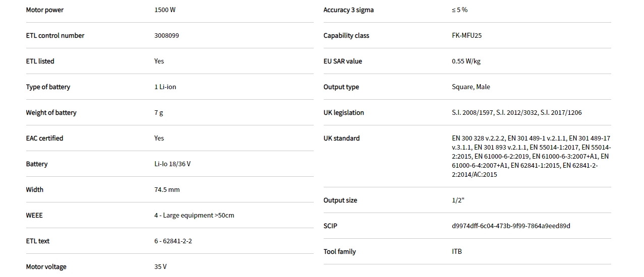
Task: Click the 0.55 W/kg SAR value
Action: click(466, 61)
